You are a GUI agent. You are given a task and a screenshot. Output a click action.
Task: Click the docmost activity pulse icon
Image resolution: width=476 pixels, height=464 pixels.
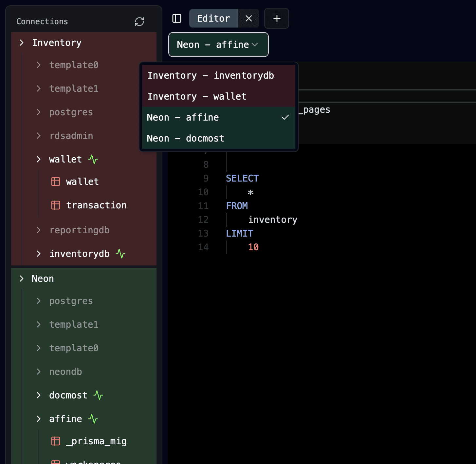98,396
